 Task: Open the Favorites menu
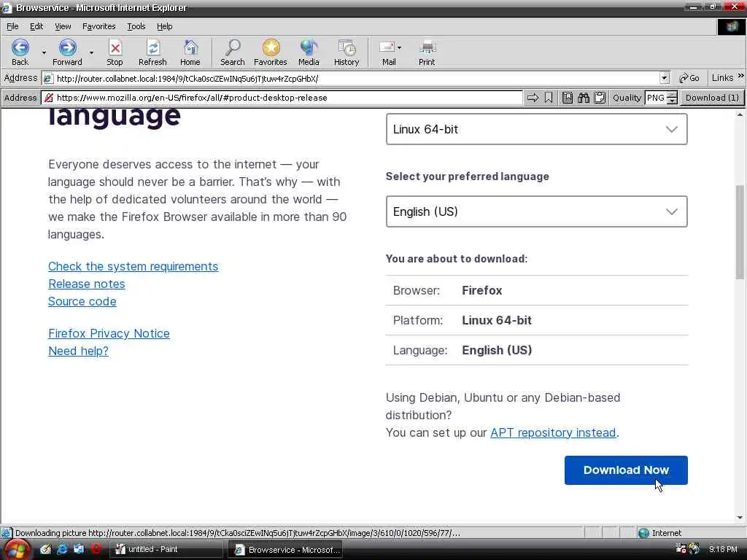[98, 26]
